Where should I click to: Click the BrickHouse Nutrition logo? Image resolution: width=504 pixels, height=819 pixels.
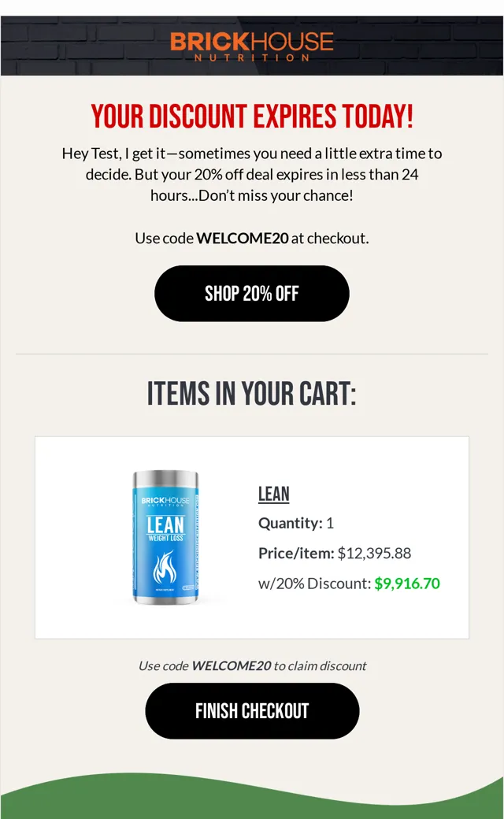(x=252, y=46)
